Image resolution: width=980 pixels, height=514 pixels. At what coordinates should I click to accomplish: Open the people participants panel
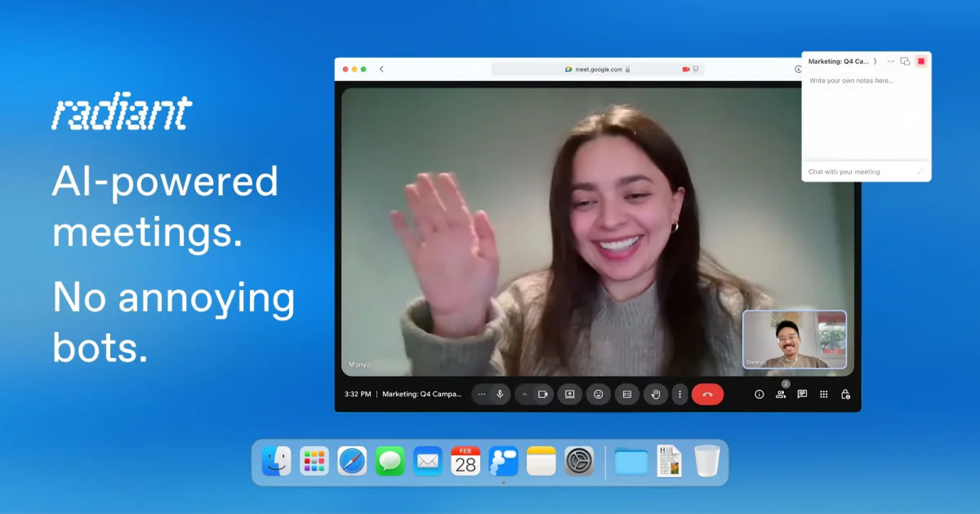tap(781, 394)
